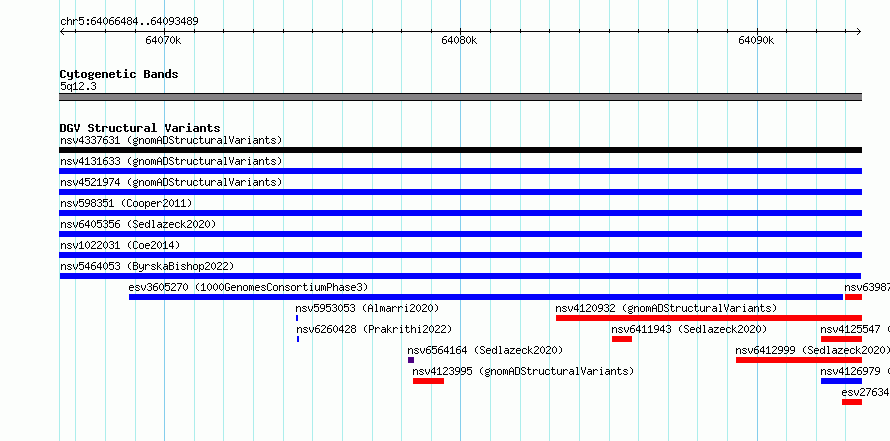Click the 64090k ruler position
890x441 pixels.
[x=756, y=40]
